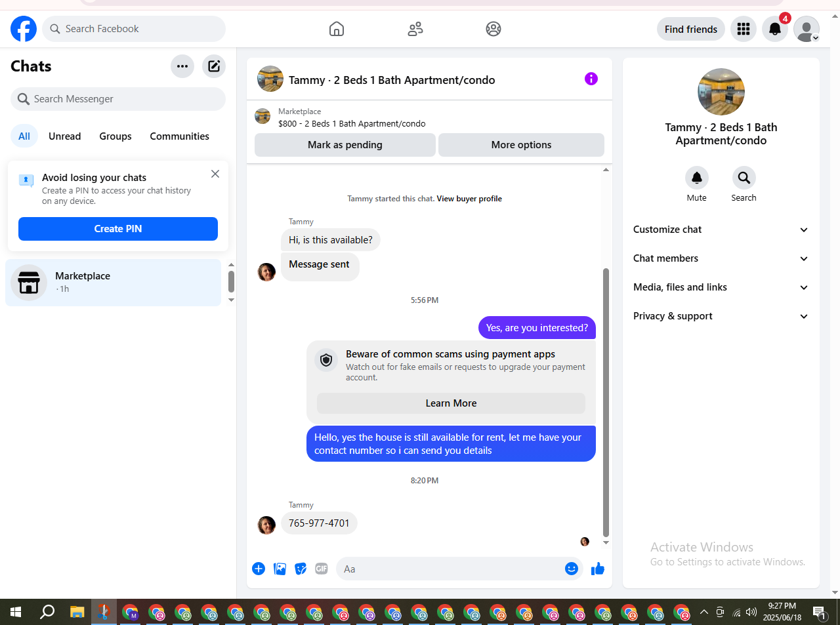Open the Windows notification center
Image resolution: width=840 pixels, height=625 pixels.
coord(820,613)
